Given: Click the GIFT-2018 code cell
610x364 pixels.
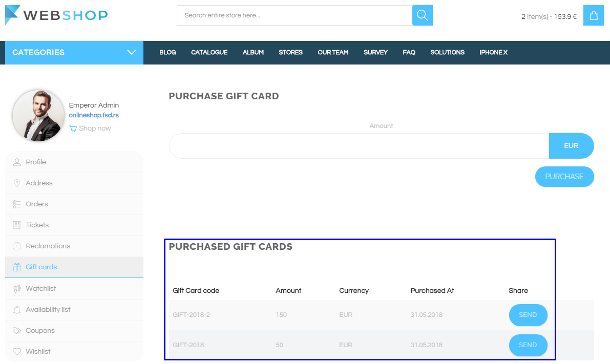Looking at the screenshot, I should 188,346.
